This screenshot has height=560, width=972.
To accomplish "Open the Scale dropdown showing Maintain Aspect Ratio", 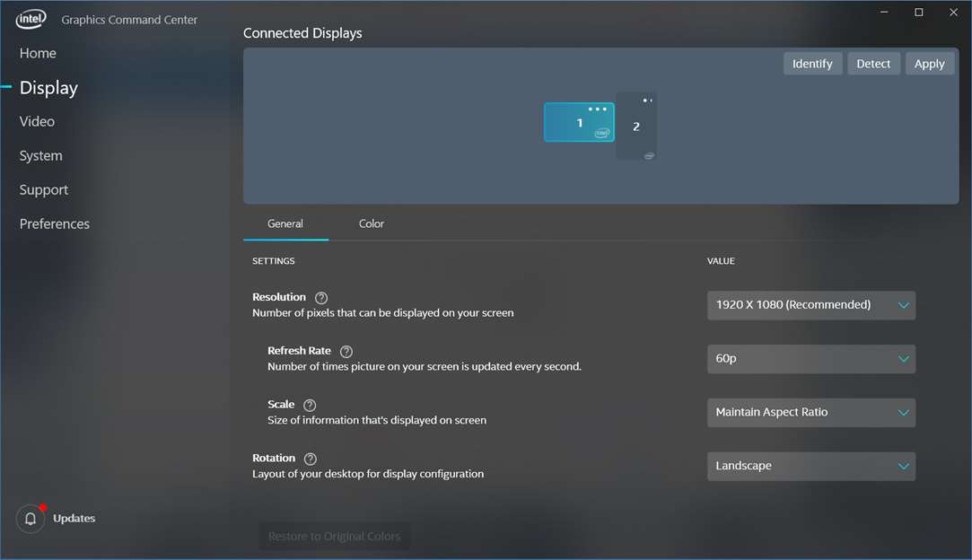I will [x=810, y=412].
